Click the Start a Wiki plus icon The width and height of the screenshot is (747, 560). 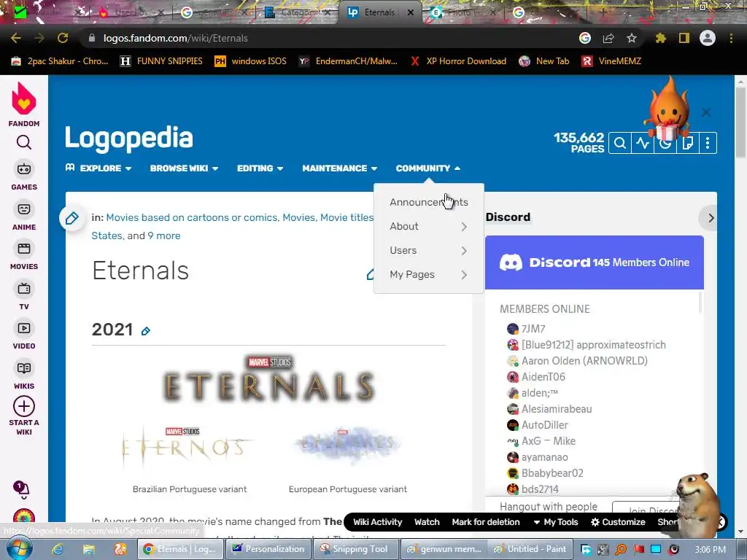[x=24, y=406]
